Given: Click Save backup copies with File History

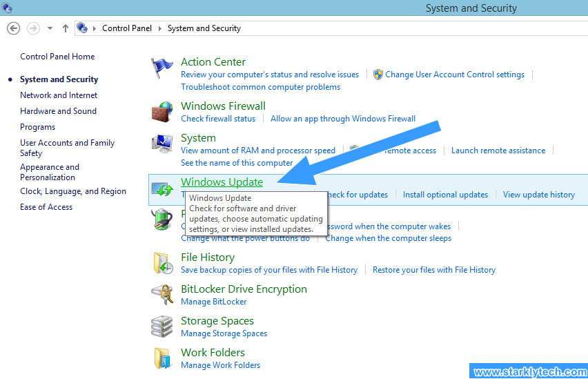Looking at the screenshot, I should [269, 270].
